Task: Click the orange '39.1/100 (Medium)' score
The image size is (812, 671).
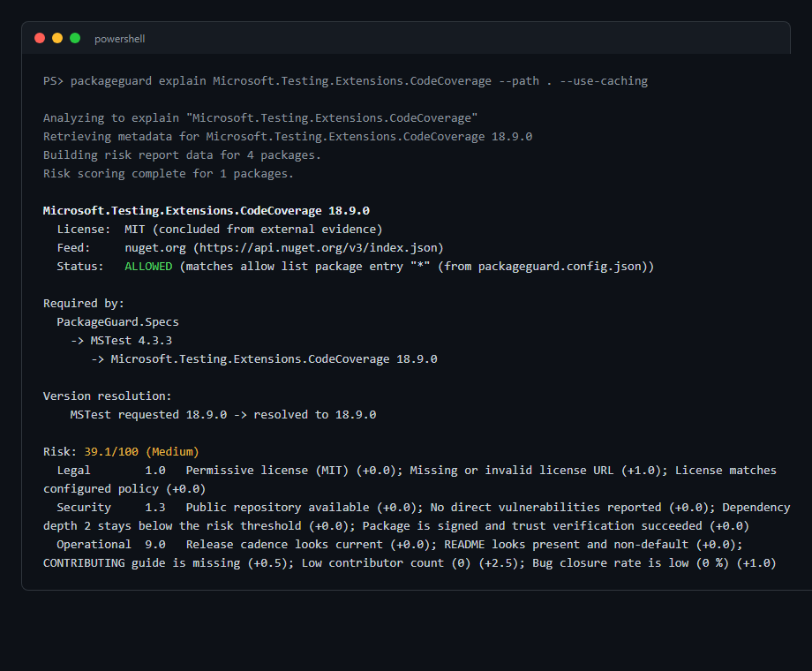Action: click(141, 452)
